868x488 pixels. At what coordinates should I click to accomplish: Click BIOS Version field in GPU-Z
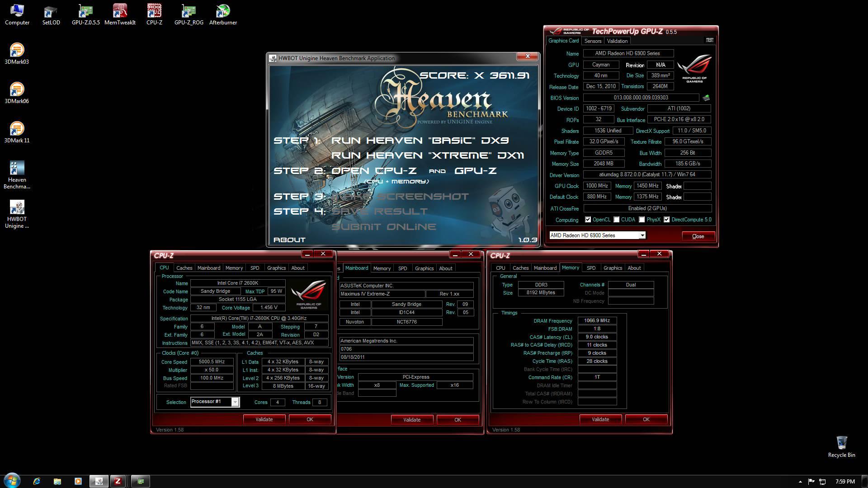641,98
